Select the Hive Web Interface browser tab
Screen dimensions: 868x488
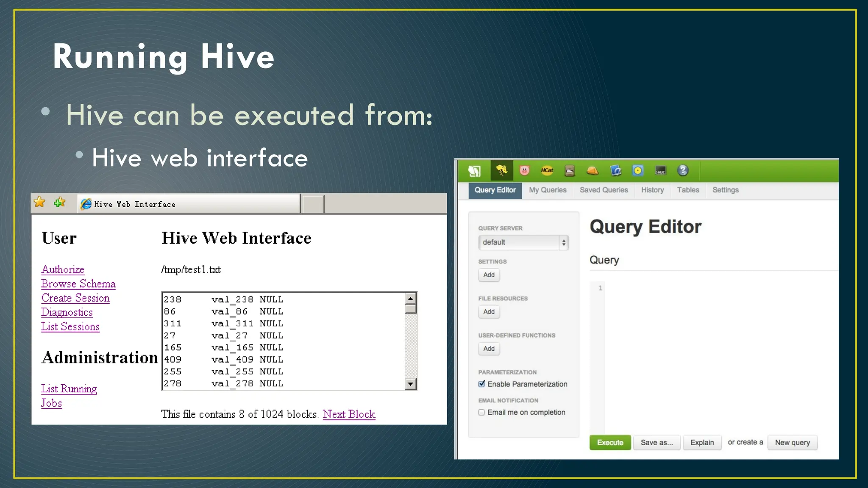click(x=189, y=204)
